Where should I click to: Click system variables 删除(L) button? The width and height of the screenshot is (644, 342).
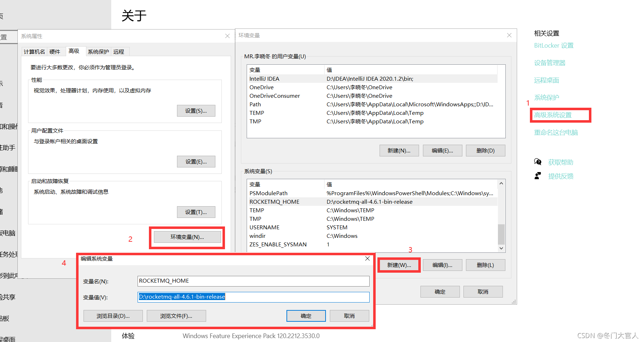click(x=485, y=265)
